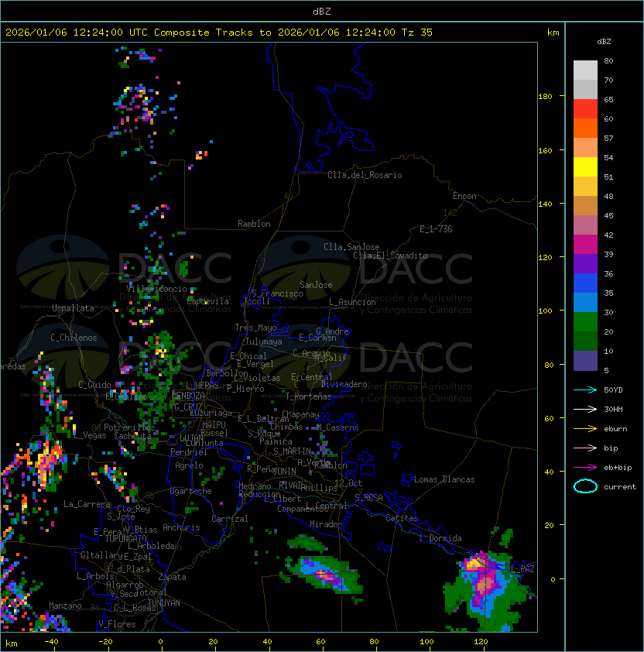This screenshot has width=644, height=652.
Task: Pick the orange 57-60 dBZ color band
Action: [585, 129]
